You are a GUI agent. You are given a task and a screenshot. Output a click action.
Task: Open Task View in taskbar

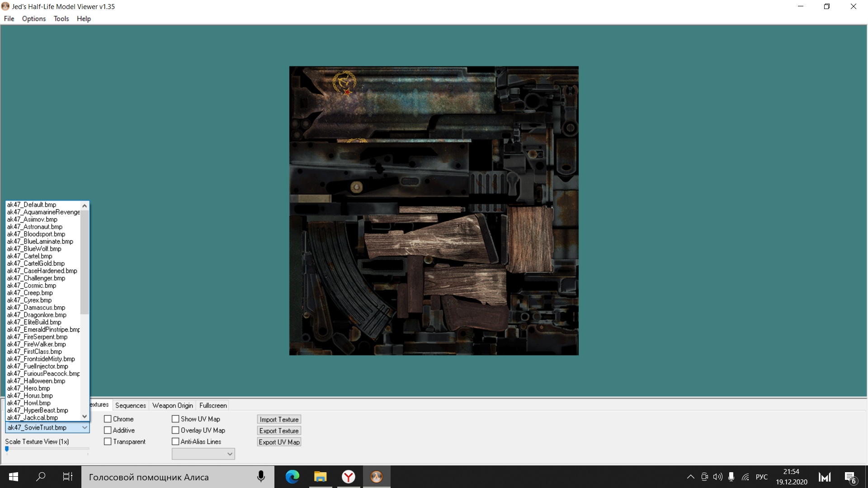coord(68,477)
